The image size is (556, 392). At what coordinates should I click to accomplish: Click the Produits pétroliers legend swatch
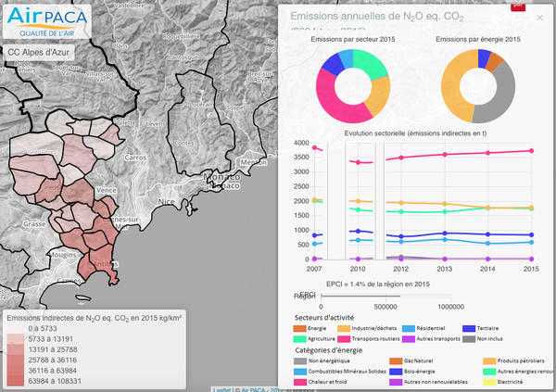point(490,360)
